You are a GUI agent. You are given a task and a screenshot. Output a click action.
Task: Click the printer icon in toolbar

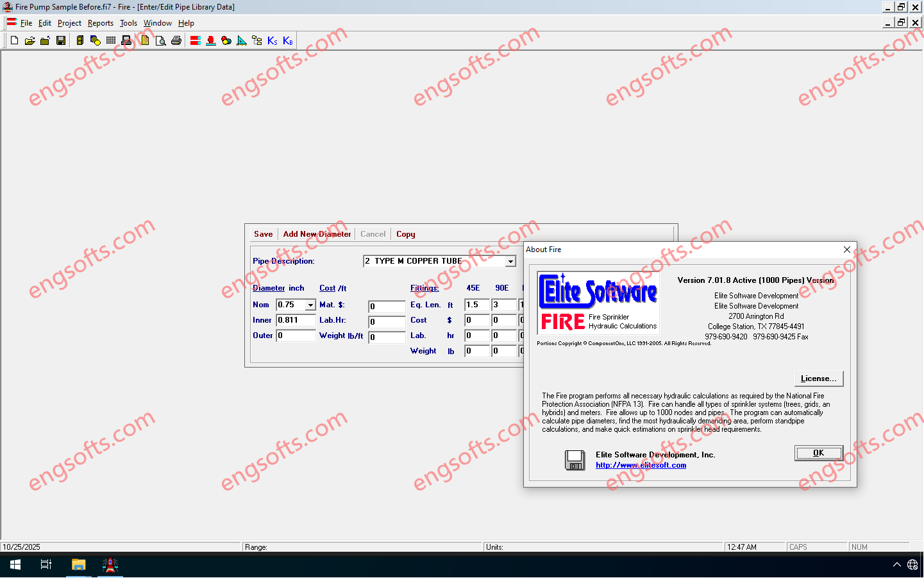[176, 40]
